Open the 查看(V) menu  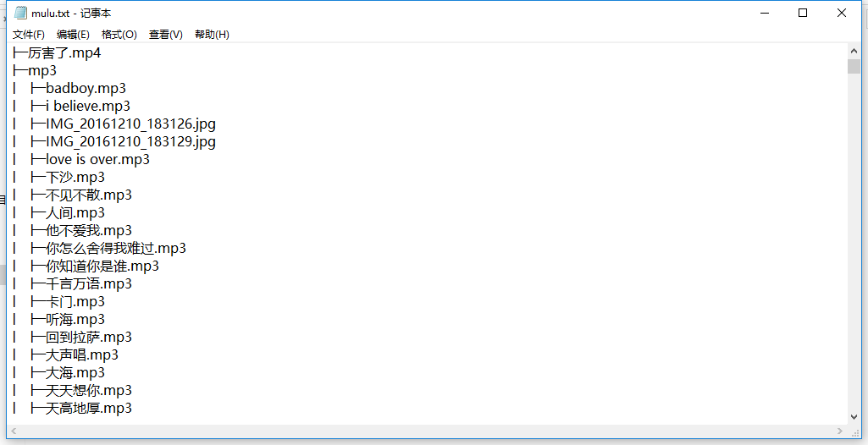(x=165, y=35)
